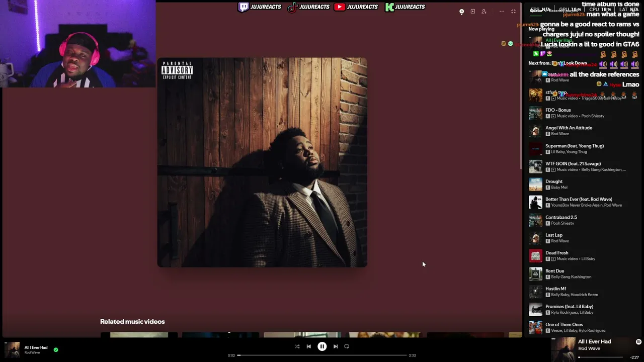Play 'Superman (feat. Young Thug)' from queue
Image resolution: width=644 pixels, height=362 pixels.
tap(584, 149)
